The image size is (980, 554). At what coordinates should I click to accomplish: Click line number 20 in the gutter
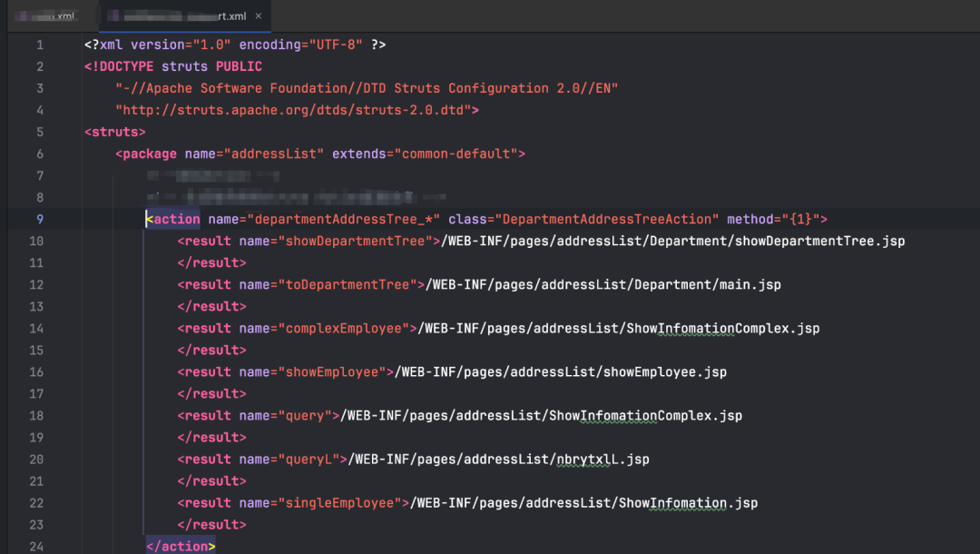click(x=36, y=460)
